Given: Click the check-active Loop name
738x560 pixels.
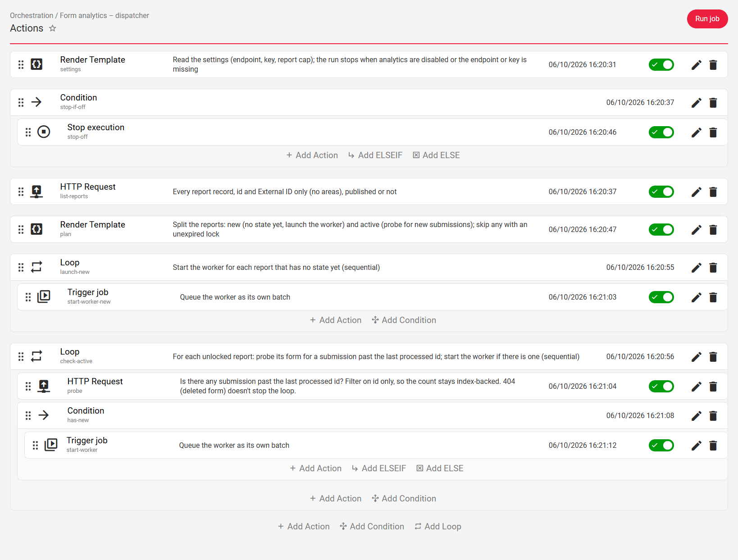Looking at the screenshot, I should pos(70,352).
